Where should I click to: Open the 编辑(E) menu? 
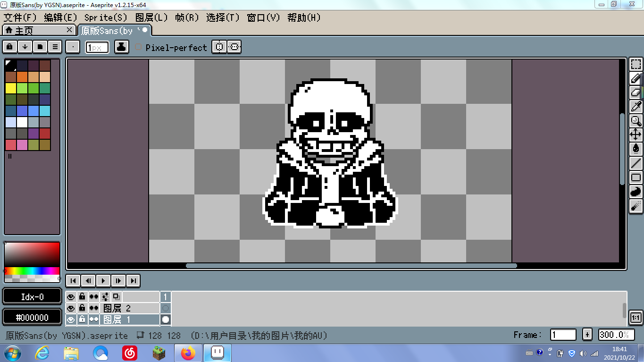click(x=60, y=17)
